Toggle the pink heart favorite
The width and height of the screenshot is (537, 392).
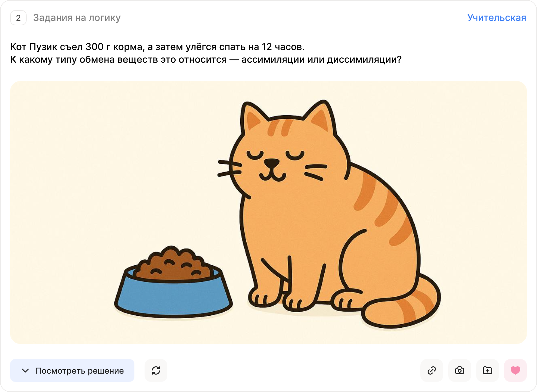click(515, 370)
